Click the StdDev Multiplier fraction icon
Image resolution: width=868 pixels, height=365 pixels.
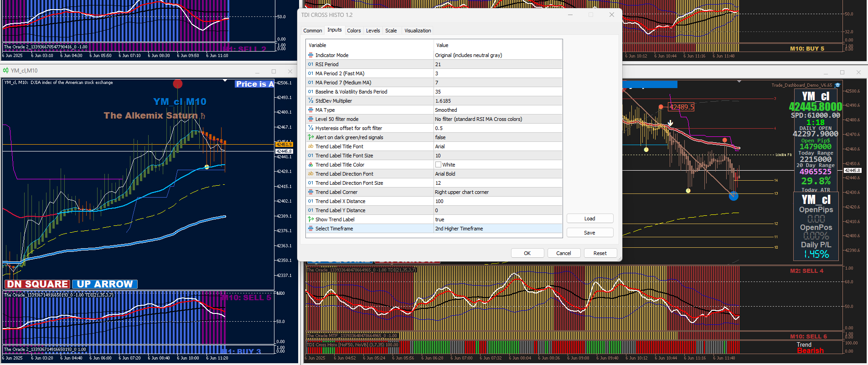[310, 101]
